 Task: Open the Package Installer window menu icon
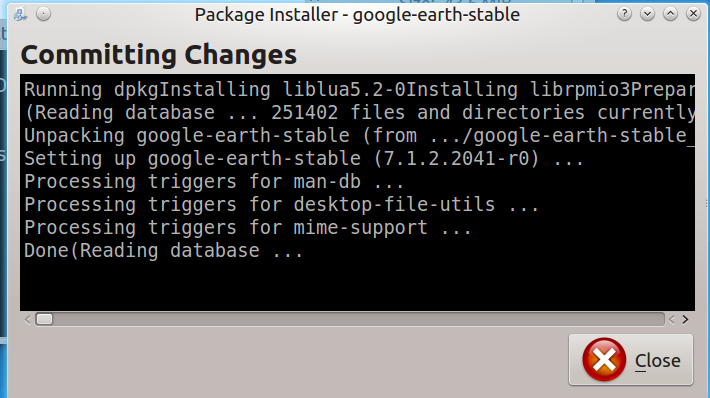tap(20, 14)
